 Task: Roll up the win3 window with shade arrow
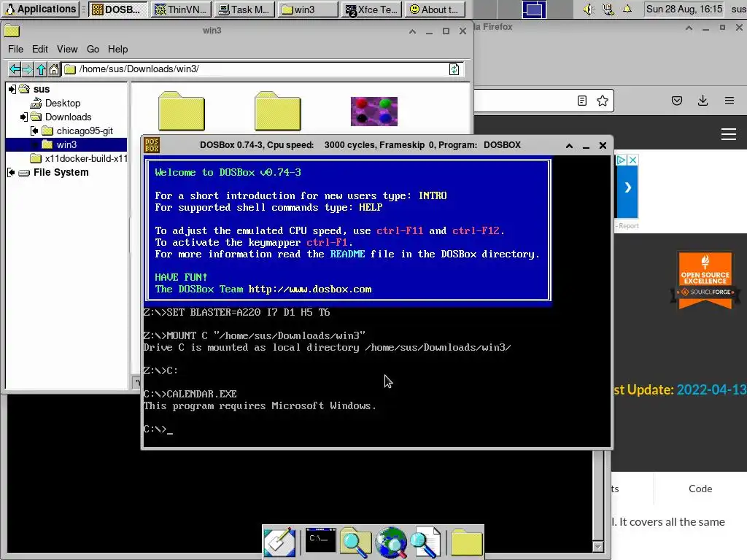pyautogui.click(x=413, y=31)
